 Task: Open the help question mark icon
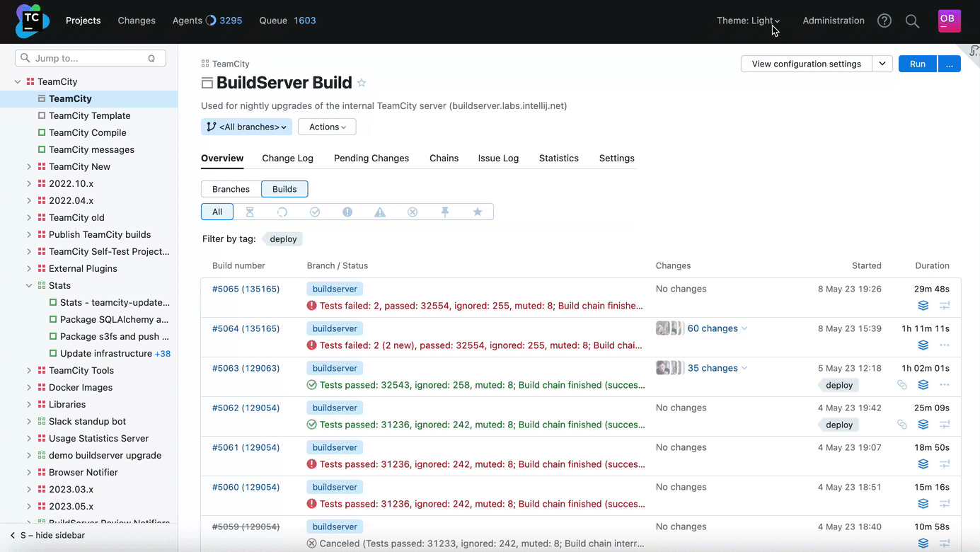pos(884,21)
